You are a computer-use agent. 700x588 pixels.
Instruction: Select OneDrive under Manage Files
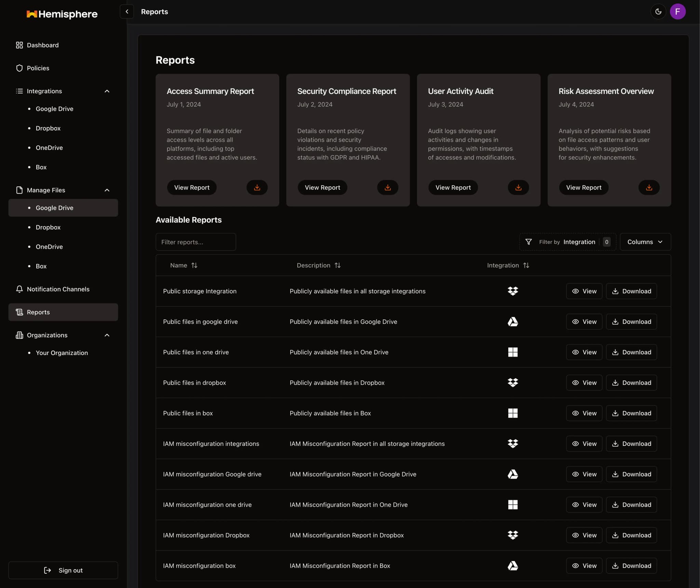[x=63, y=247]
